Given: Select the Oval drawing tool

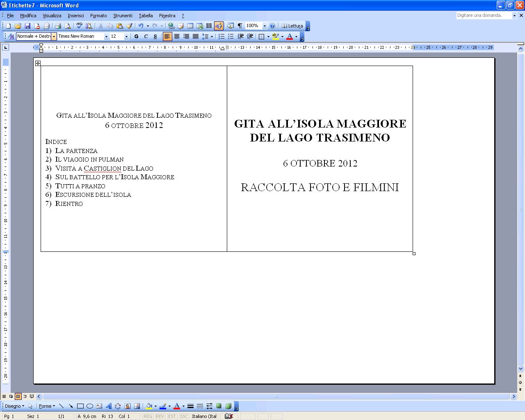Looking at the screenshot, I should point(89,406).
